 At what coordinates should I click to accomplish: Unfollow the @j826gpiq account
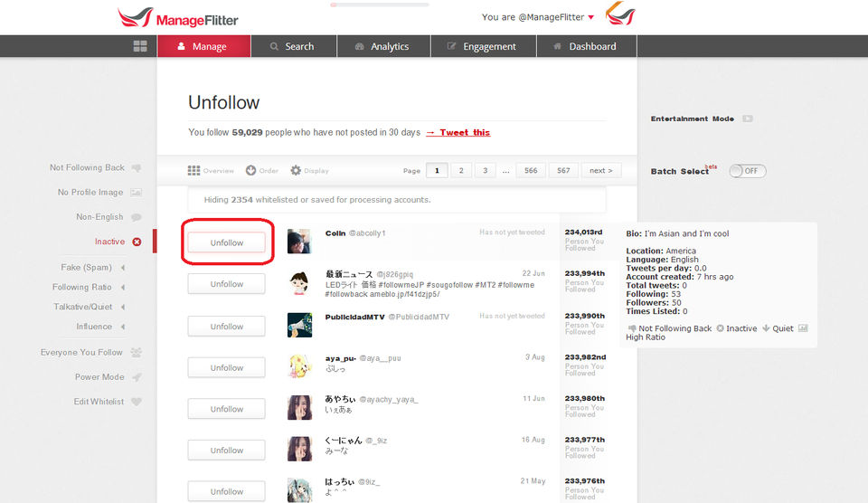pos(226,284)
